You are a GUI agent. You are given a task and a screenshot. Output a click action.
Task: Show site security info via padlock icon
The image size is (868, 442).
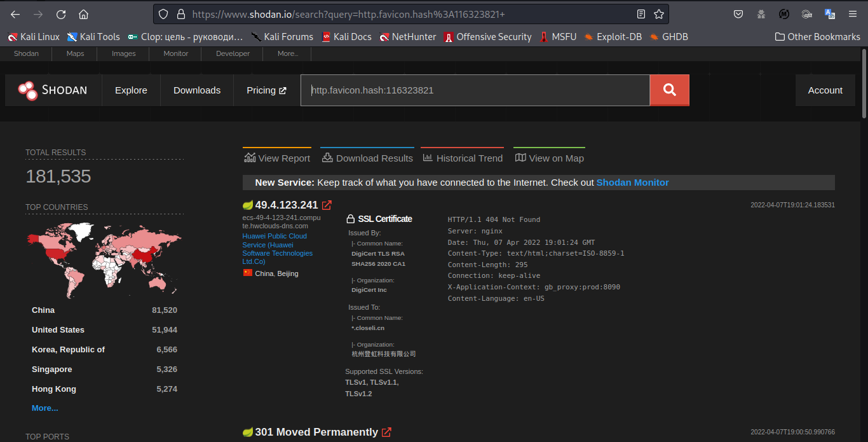tap(180, 14)
